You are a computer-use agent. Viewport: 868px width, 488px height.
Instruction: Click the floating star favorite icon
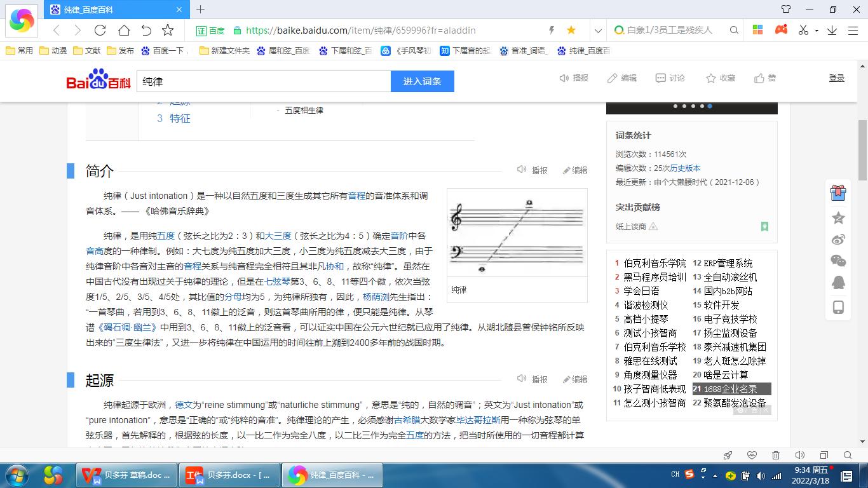[838, 218]
